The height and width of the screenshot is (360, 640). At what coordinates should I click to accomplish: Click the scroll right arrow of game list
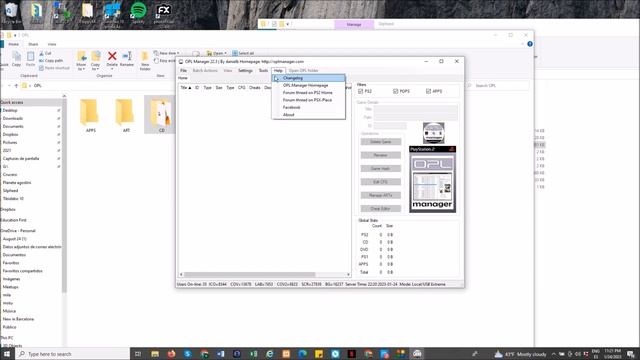point(348,275)
